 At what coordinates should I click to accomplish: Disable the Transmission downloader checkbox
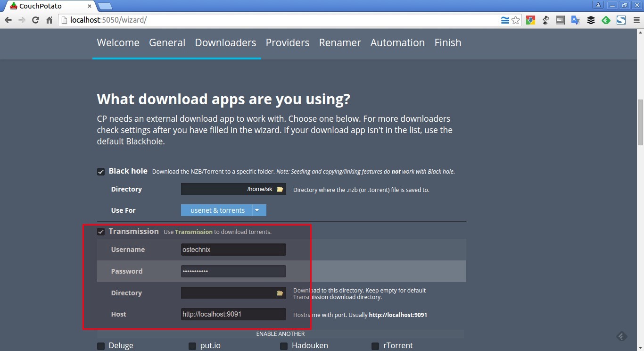click(x=101, y=232)
